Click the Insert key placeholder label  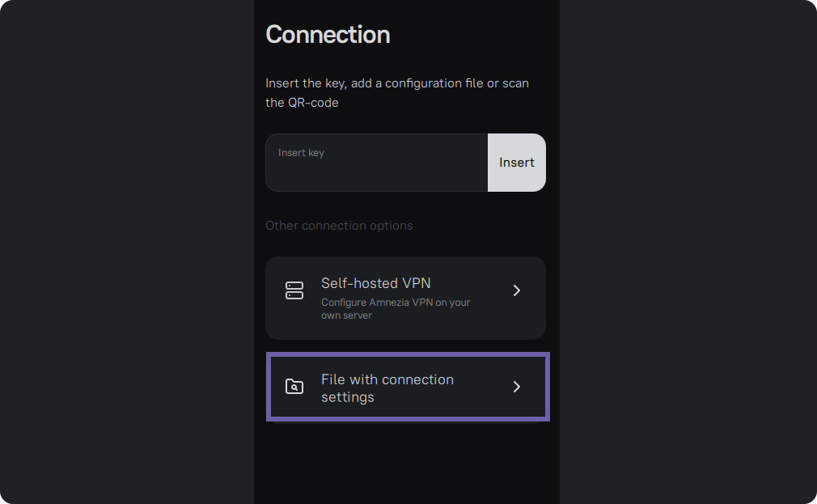301,153
